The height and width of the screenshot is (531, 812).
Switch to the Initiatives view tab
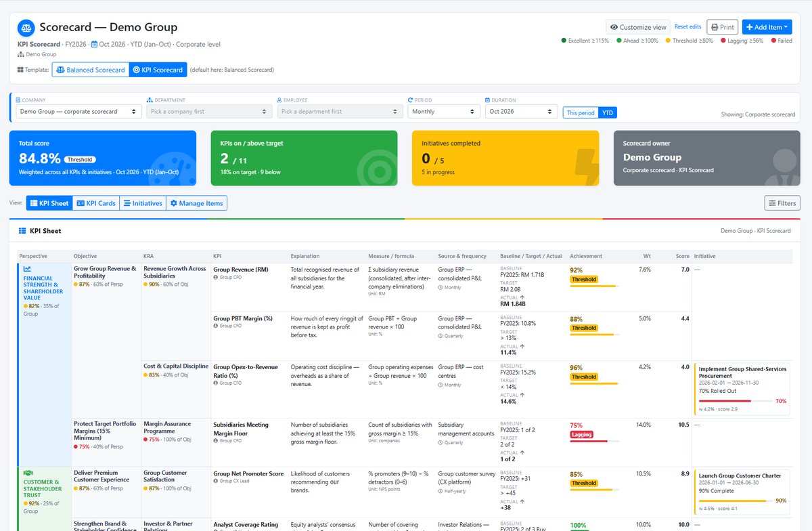point(142,203)
